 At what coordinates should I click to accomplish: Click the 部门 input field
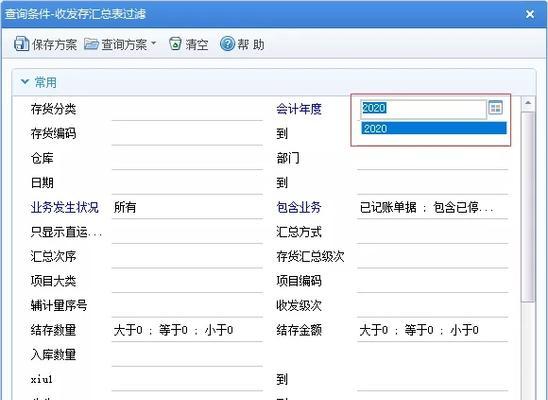tap(432, 159)
